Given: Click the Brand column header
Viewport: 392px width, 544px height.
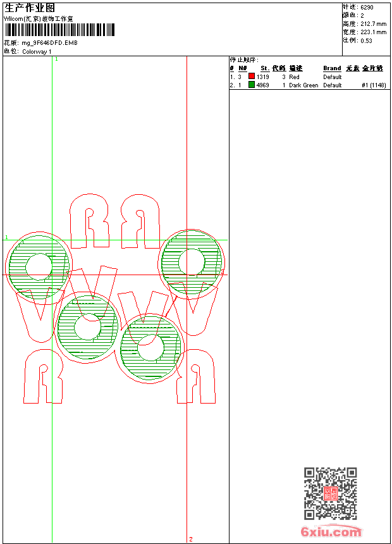Looking at the screenshot, I should pos(332,68).
